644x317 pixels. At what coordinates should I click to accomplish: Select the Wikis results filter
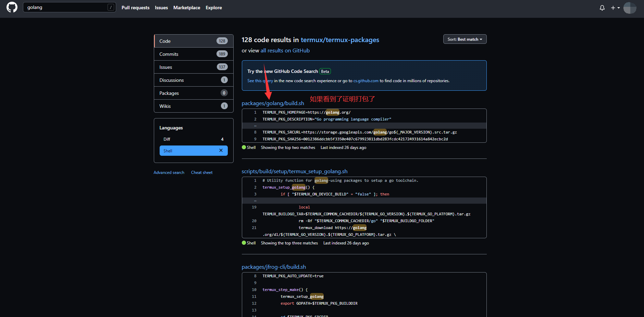point(194,106)
